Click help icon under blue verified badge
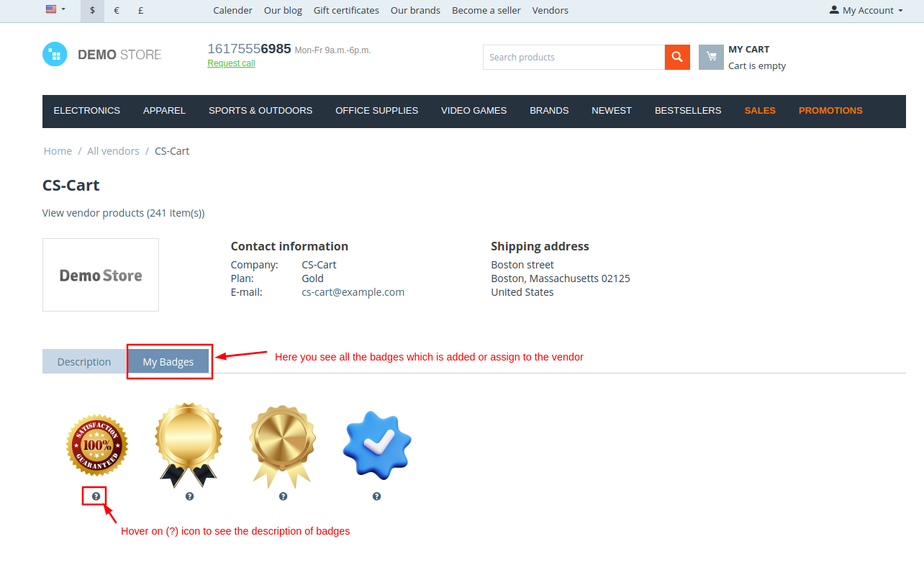 [x=376, y=496]
